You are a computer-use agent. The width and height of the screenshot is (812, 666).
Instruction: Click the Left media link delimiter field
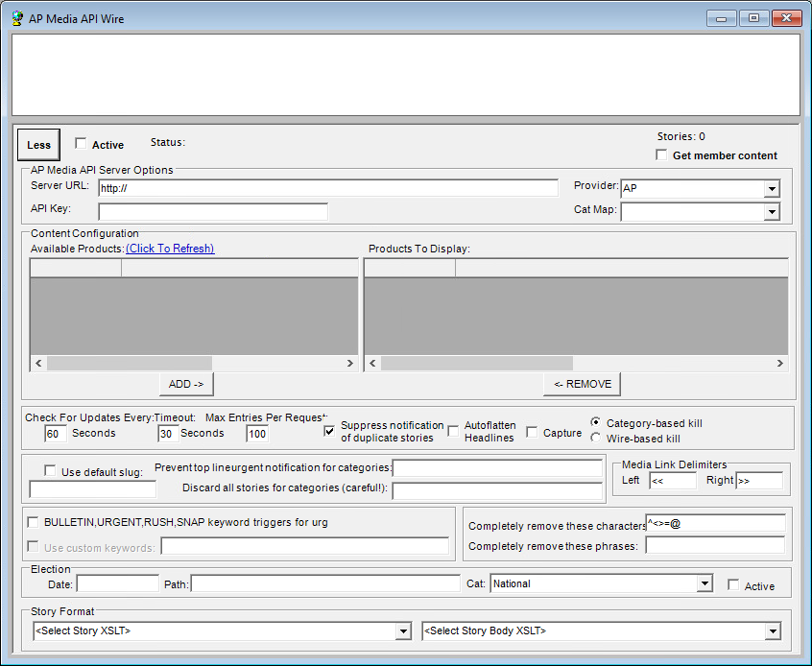click(x=673, y=481)
